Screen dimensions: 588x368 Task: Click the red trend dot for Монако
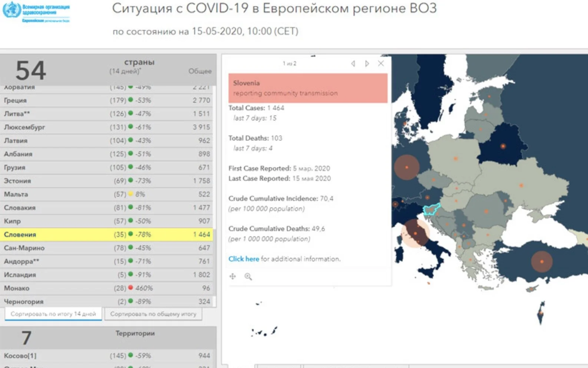coord(131,287)
